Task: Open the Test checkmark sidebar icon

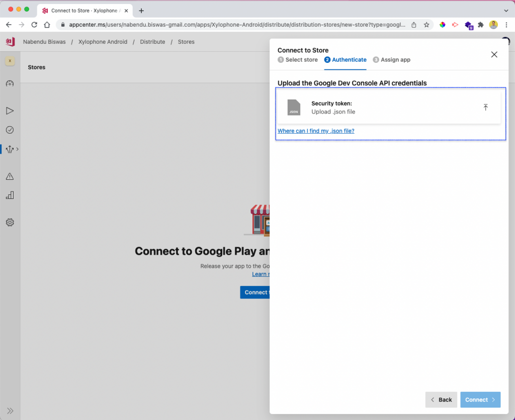Action: 10,130
